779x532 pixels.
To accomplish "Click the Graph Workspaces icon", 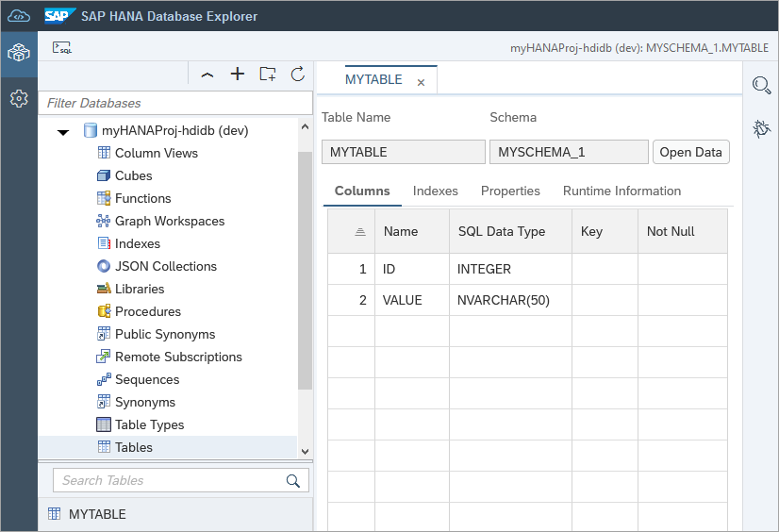I will tap(104, 221).
